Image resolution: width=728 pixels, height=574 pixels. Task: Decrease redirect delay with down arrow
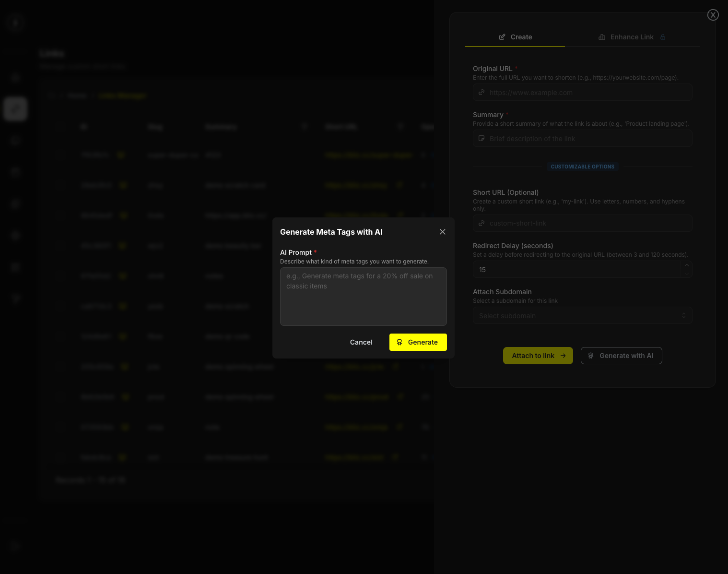[x=687, y=274]
